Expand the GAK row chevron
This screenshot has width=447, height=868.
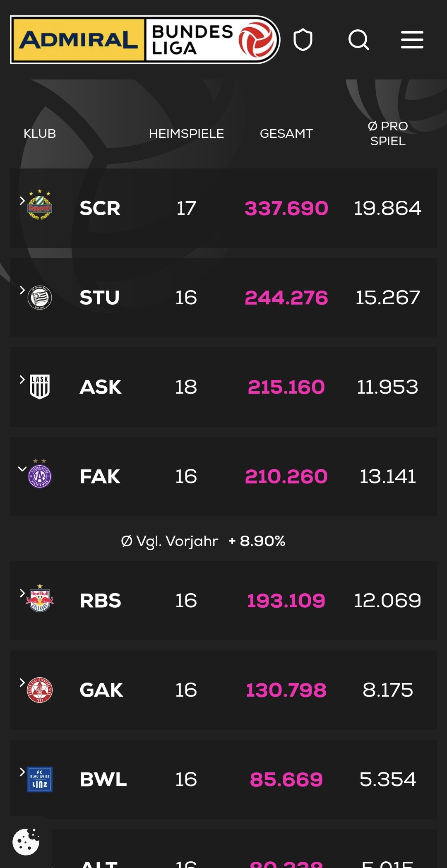point(22,683)
